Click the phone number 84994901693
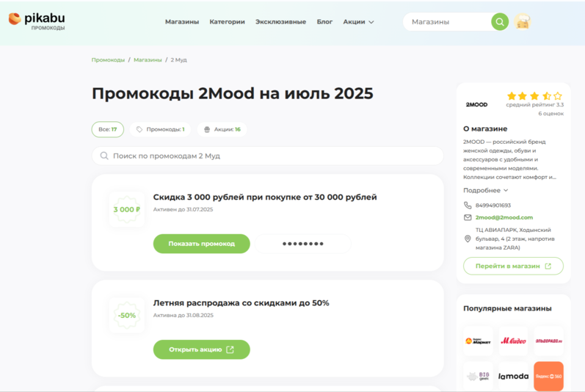Image resolution: width=585 pixels, height=392 pixels. 493,205
